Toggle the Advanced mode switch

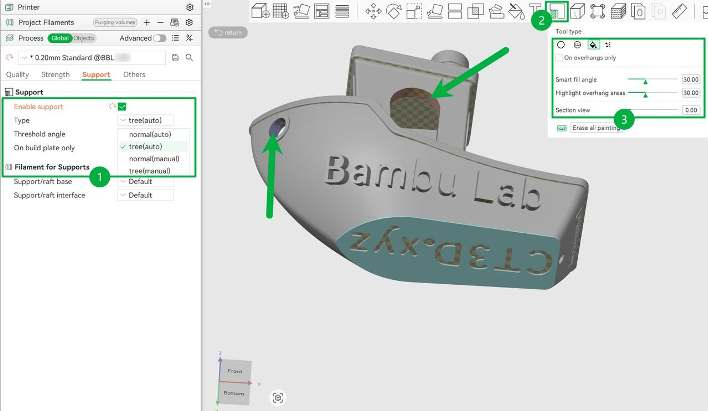(159, 38)
